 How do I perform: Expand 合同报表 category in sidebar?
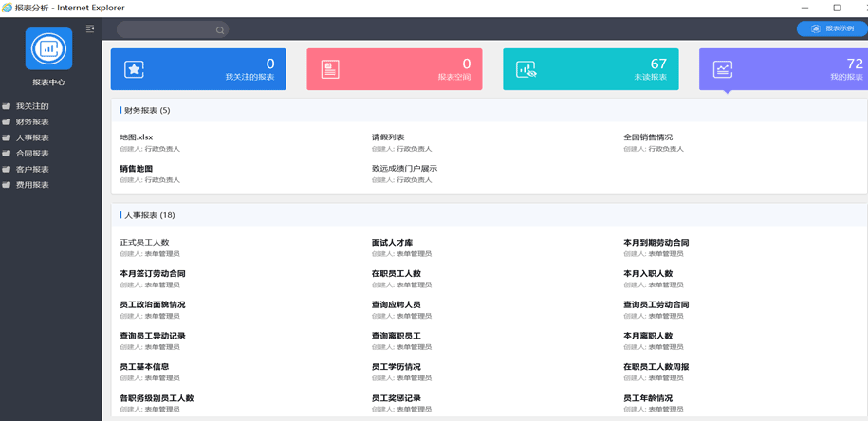click(32, 154)
